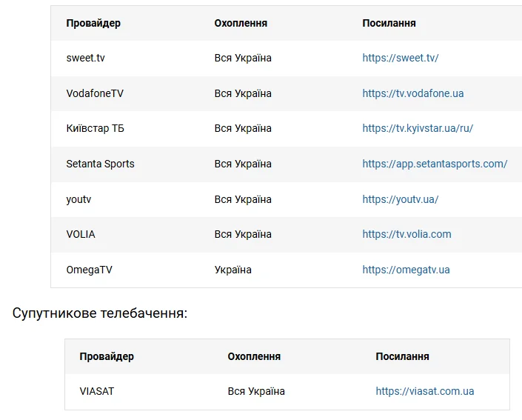Click the Супутникове телебачення heading
Screen dimensions: 522x420
click(100, 313)
